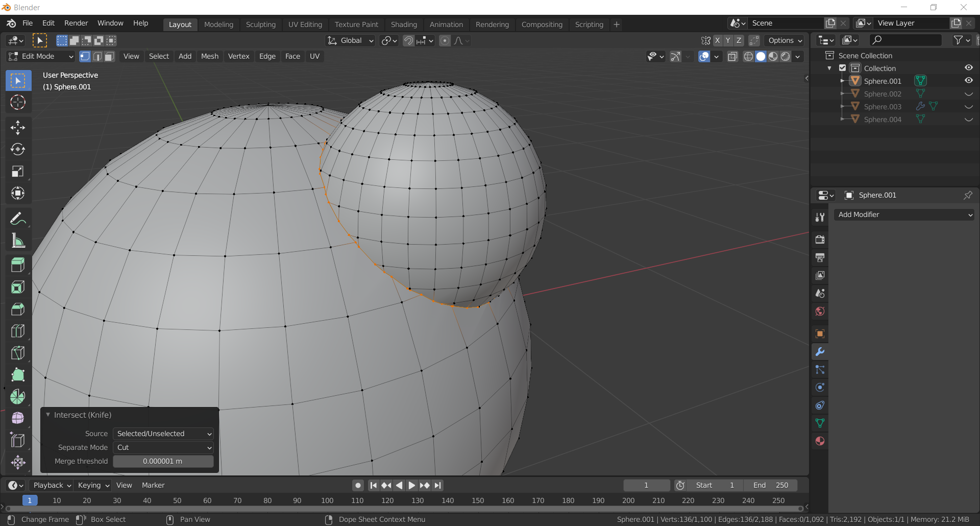
Task: Open World properties tab
Action: point(820,311)
